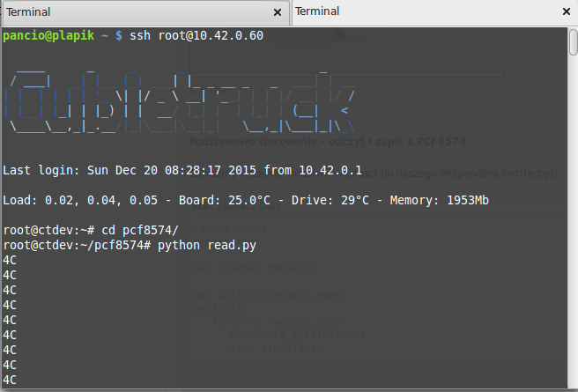
Task: Click the first 4C output line
Action: point(10,260)
